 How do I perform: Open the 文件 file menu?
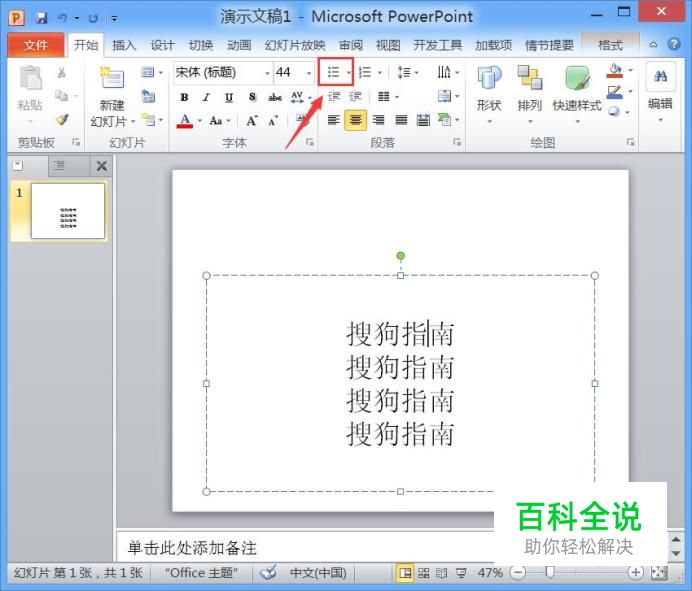(x=36, y=45)
